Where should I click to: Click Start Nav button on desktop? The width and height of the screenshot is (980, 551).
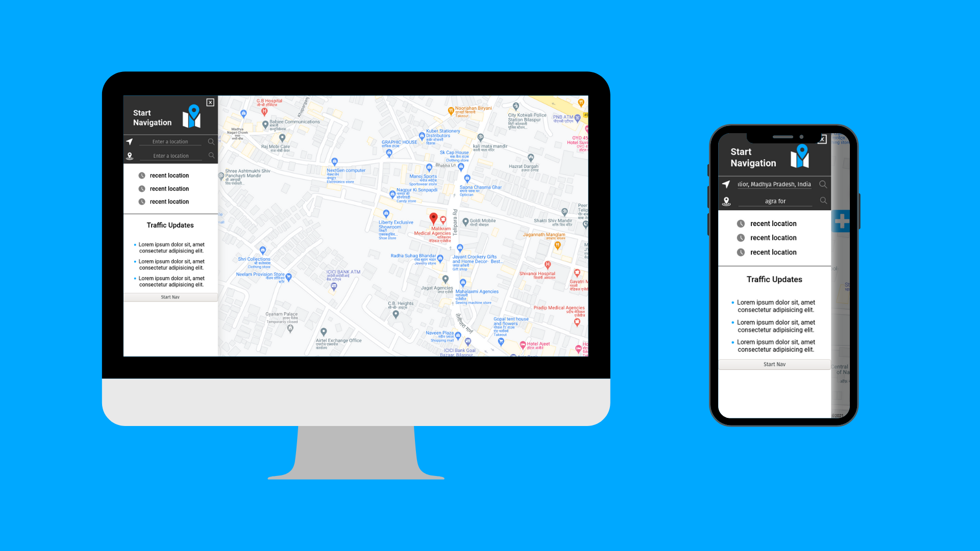point(170,297)
